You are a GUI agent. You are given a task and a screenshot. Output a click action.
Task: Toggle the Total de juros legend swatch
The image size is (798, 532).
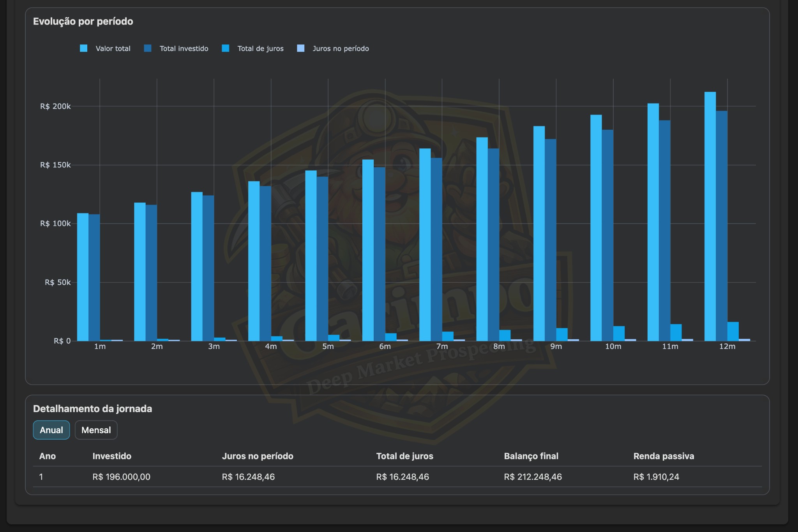point(226,48)
